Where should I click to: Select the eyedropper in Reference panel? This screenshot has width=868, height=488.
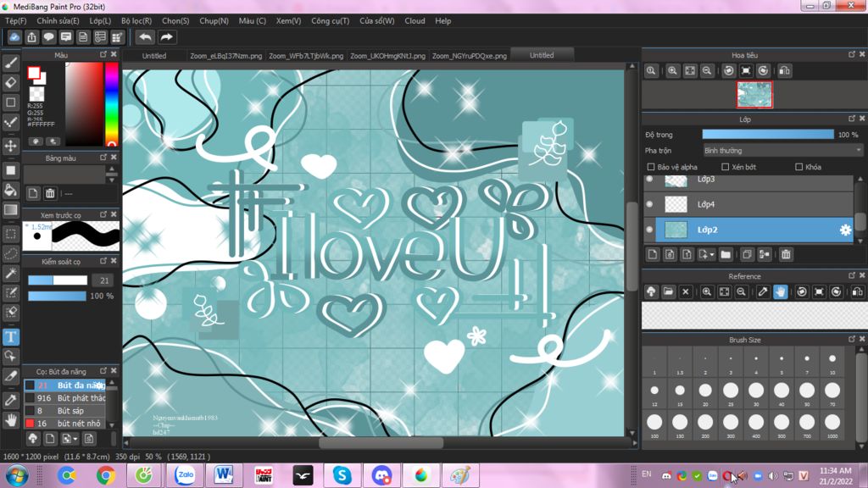click(763, 291)
